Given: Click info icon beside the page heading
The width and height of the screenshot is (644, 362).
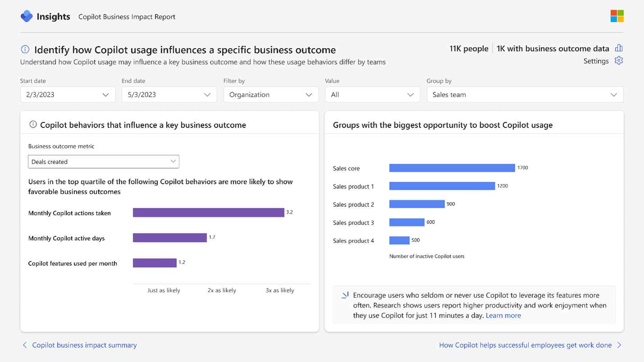Looking at the screenshot, I should 25,50.
